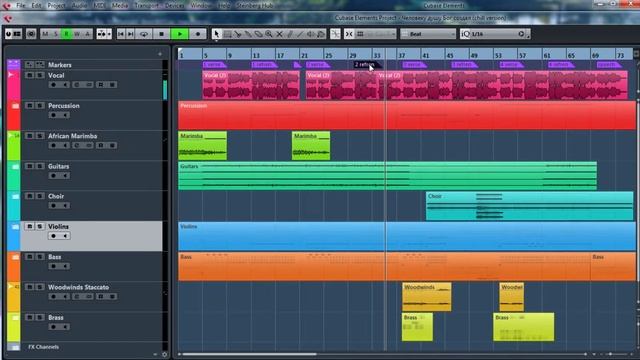Select the first Woodwinds clip

coord(427,297)
